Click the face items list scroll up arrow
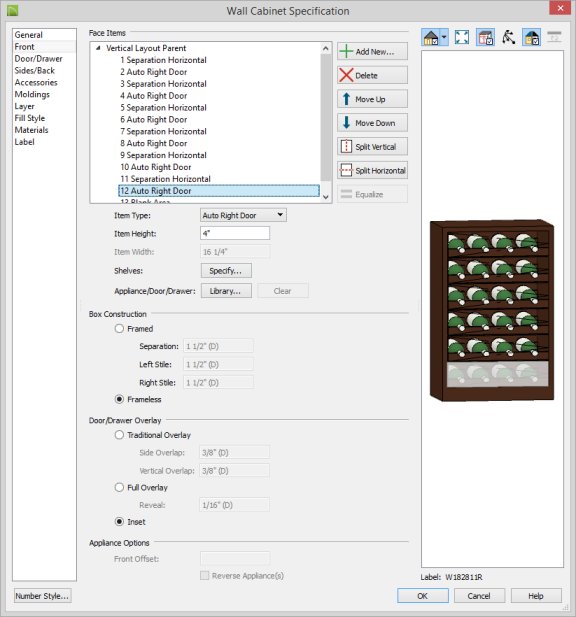 [325, 48]
